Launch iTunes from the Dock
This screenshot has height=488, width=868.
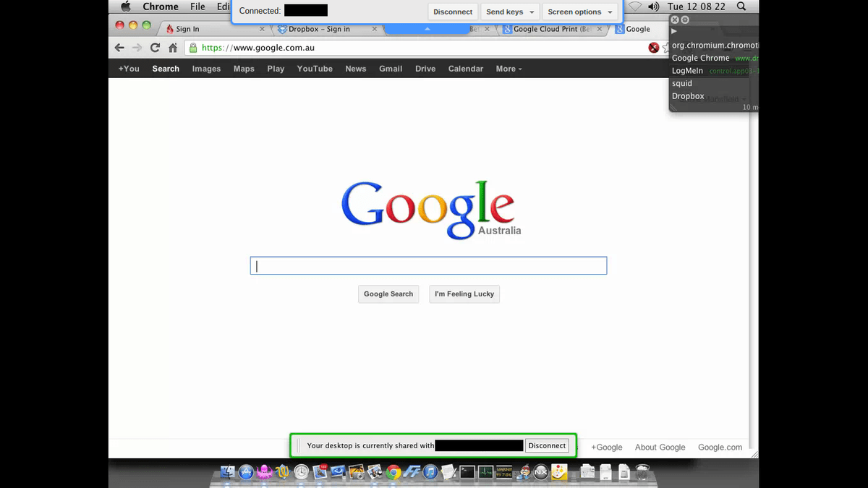coord(428,473)
